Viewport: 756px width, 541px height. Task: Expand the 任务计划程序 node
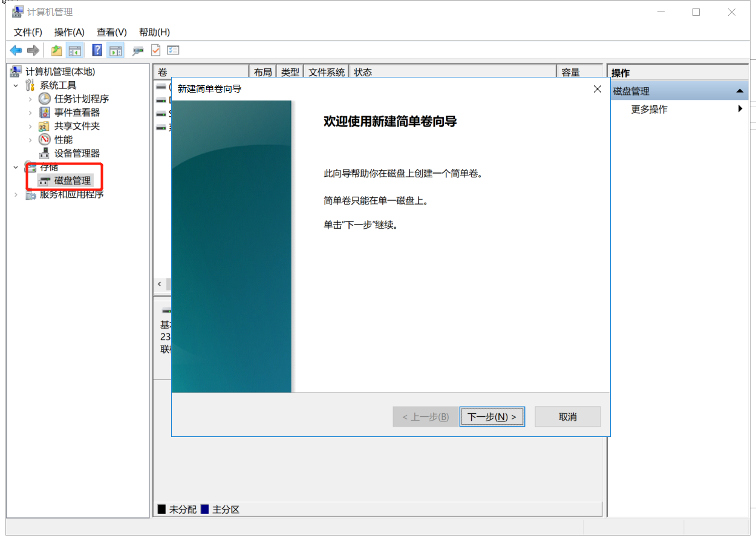[x=30, y=99]
